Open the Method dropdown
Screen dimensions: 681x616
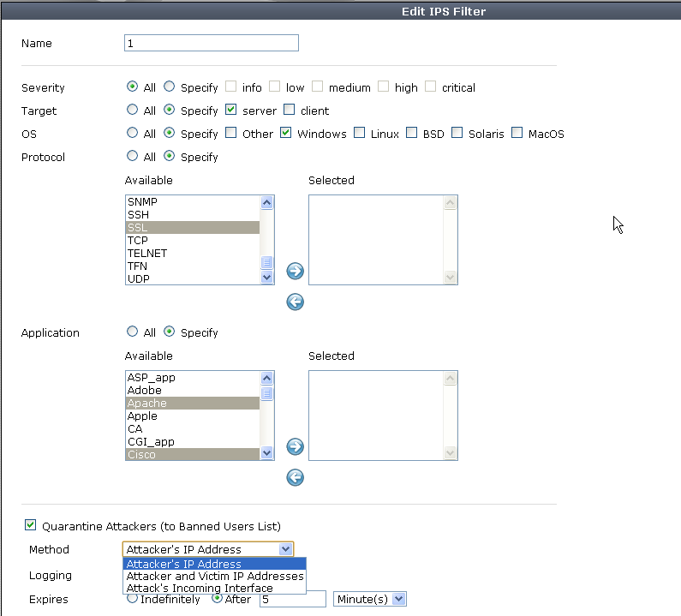point(208,549)
